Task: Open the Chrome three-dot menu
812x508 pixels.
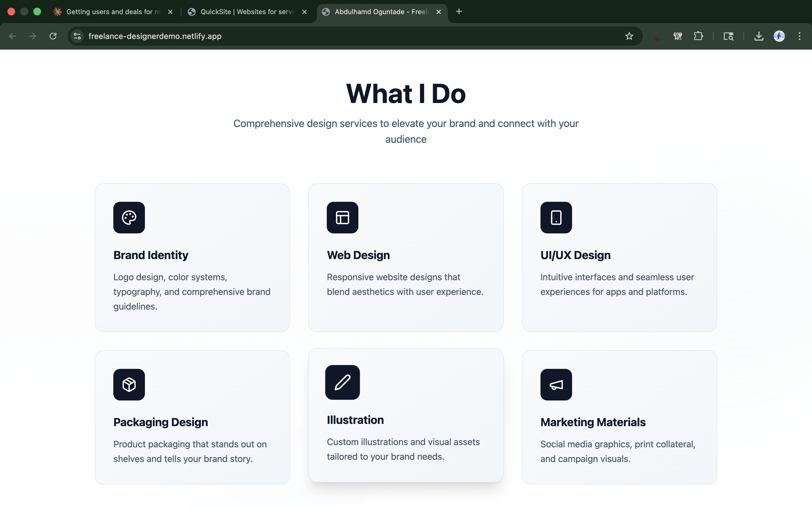Action: pyautogui.click(x=800, y=36)
